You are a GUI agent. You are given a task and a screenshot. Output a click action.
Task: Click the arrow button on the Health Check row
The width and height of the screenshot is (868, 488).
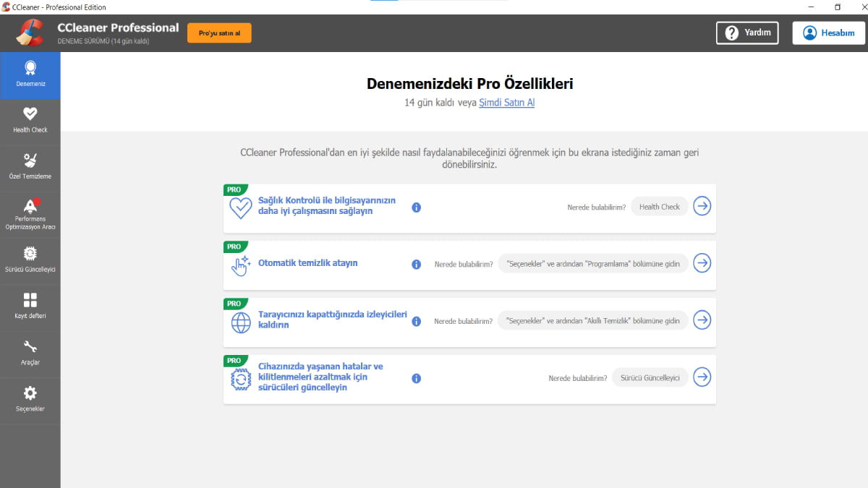pos(702,206)
